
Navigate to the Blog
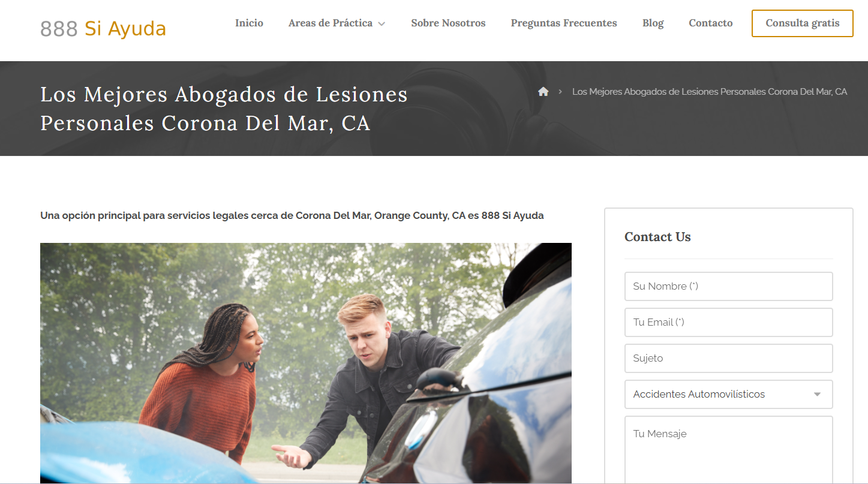(653, 23)
